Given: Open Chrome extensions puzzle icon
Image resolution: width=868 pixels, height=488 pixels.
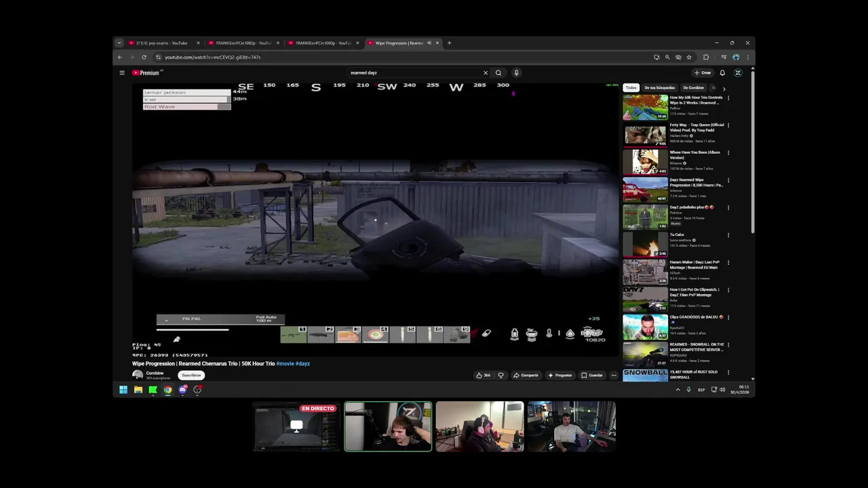Looking at the screenshot, I should click(706, 57).
